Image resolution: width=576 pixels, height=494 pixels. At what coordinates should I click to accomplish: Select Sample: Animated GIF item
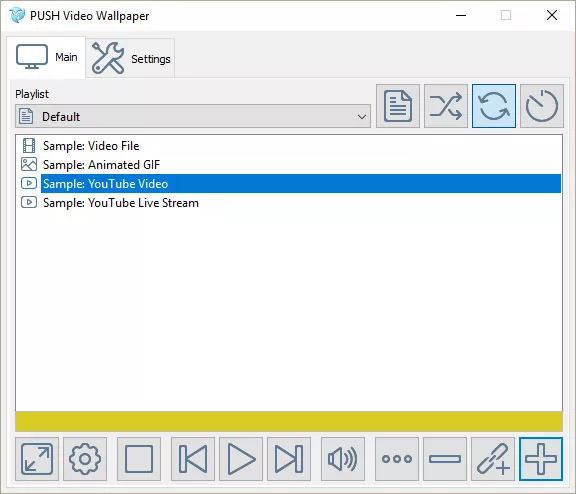(101, 165)
